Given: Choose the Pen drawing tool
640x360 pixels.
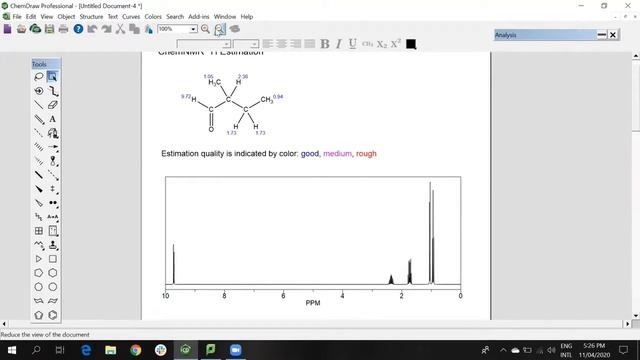Looking at the screenshot, I should point(53,133).
